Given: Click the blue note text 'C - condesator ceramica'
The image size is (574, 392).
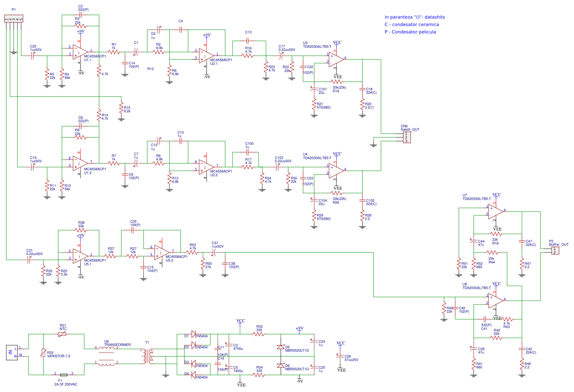Looking at the screenshot, I should 411,24.
